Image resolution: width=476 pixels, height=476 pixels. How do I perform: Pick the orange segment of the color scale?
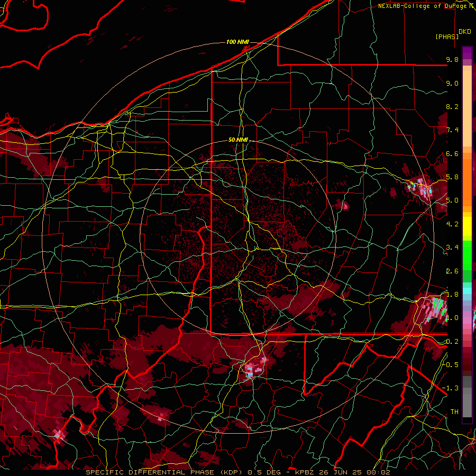click(x=467, y=182)
